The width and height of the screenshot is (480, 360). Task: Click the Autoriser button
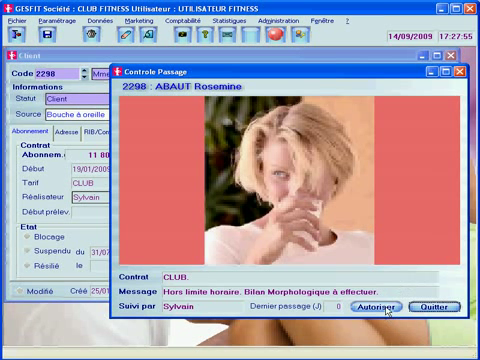tap(376, 307)
